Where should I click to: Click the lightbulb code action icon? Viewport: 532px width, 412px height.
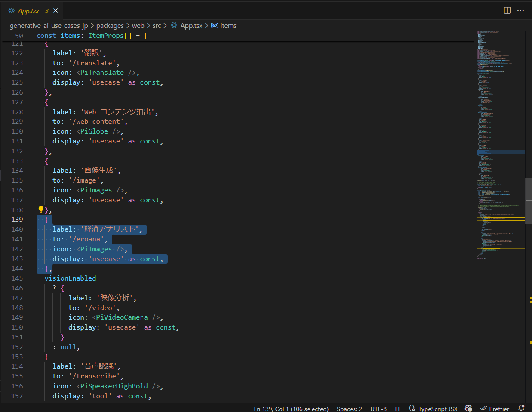41,210
